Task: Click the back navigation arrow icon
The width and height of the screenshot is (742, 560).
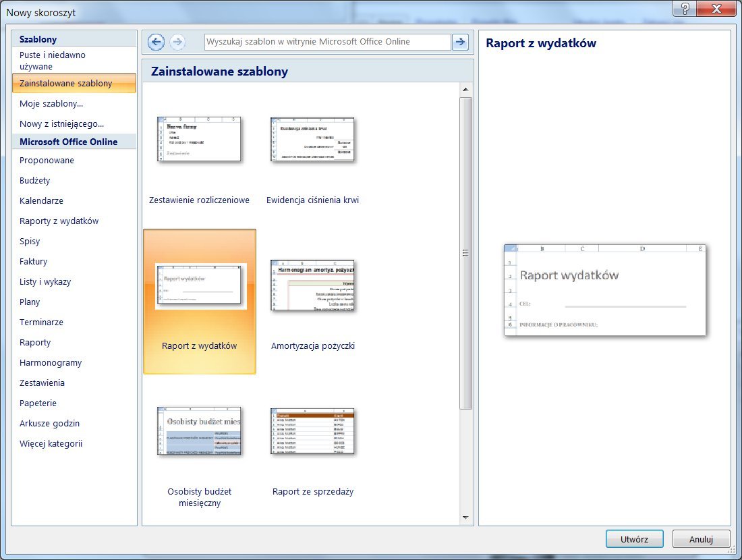Action: tap(156, 42)
